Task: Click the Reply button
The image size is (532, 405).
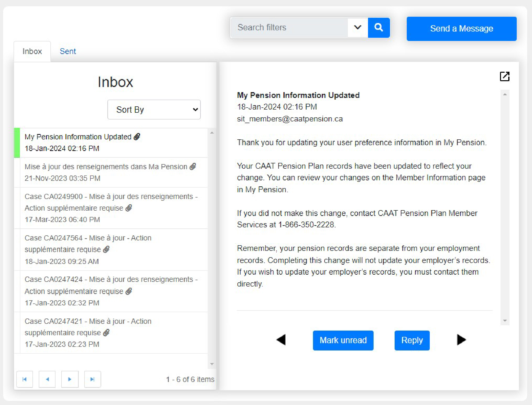Action: click(x=412, y=340)
